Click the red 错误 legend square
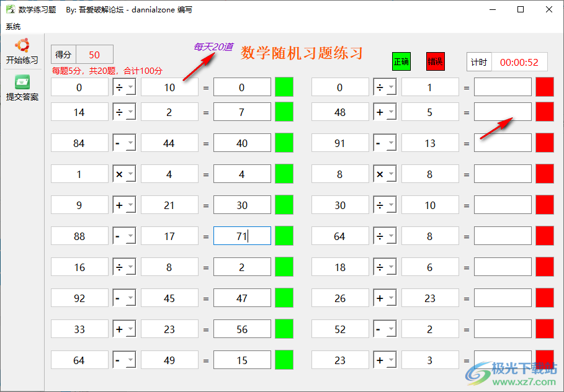This screenshot has width=564, height=392. [436, 61]
